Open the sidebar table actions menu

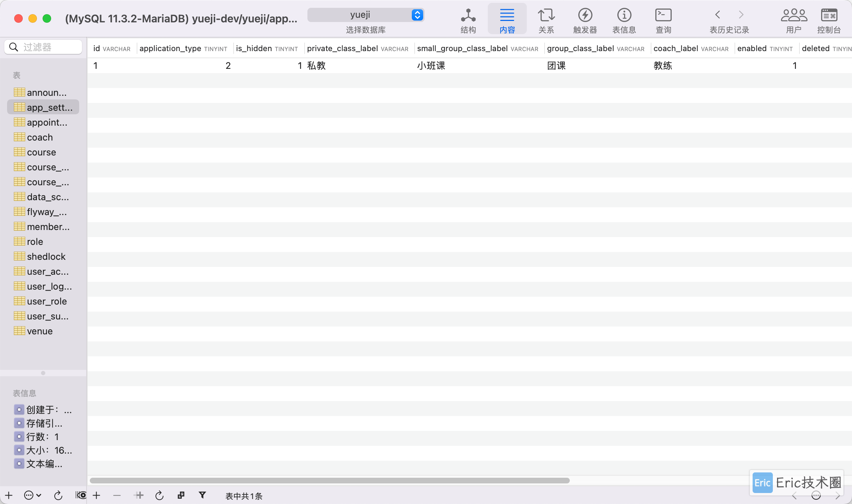[32, 495]
